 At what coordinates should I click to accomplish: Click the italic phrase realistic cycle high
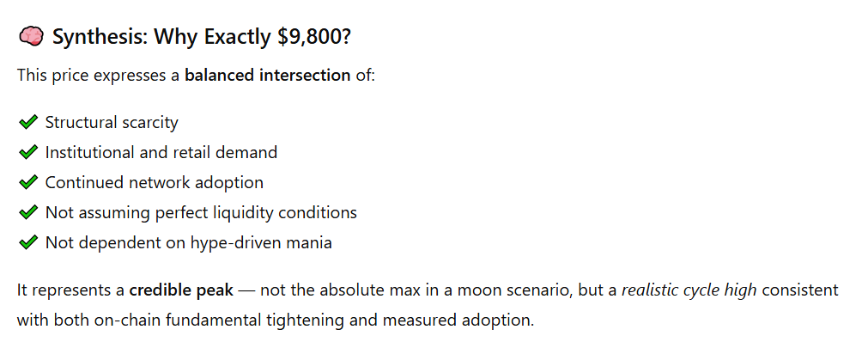(x=689, y=290)
